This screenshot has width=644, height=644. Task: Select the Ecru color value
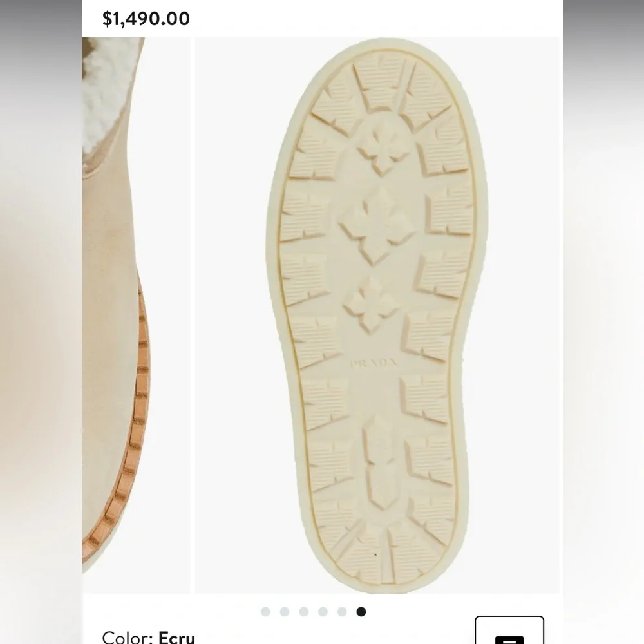point(176,637)
